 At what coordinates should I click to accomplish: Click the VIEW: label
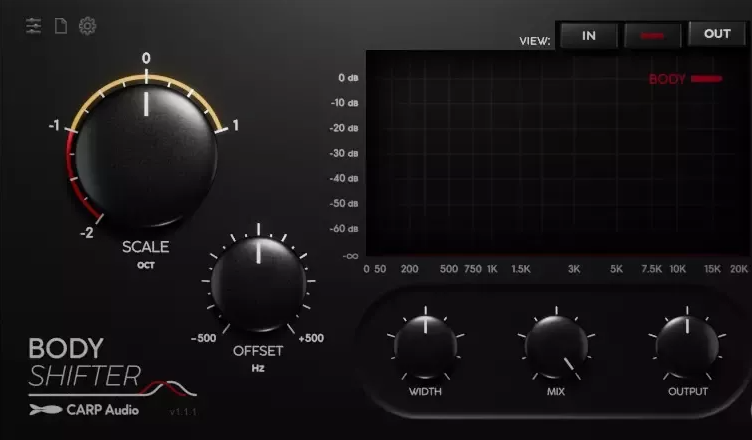pos(535,41)
